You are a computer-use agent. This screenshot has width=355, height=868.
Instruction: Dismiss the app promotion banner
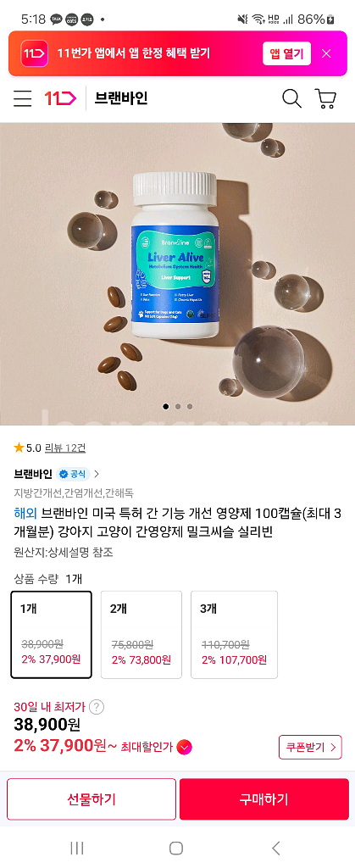pyautogui.click(x=326, y=53)
